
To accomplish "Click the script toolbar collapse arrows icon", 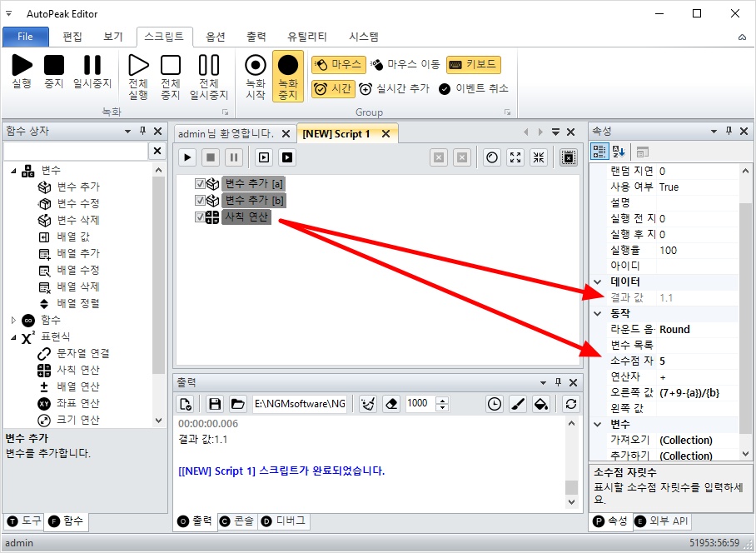I will [x=539, y=157].
